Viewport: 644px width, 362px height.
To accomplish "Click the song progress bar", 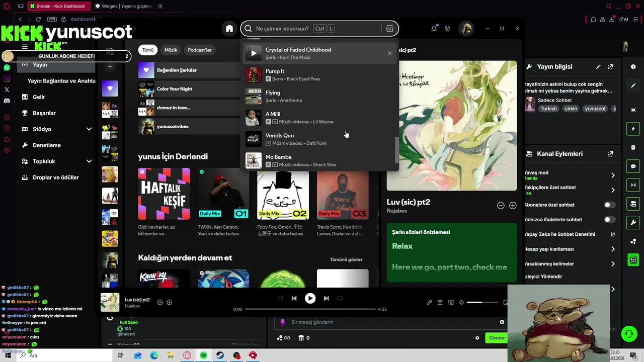I will [x=310, y=309].
